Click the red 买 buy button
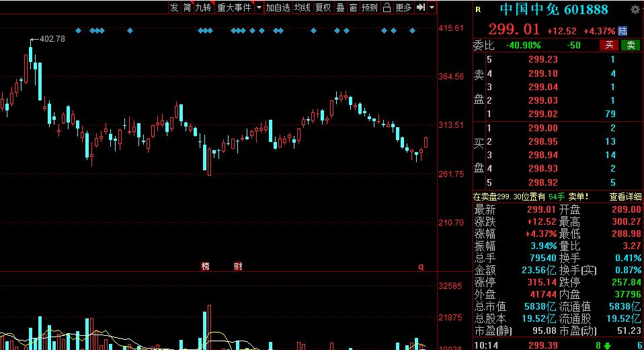Viewport: 644px width, 350px height. coord(609,45)
